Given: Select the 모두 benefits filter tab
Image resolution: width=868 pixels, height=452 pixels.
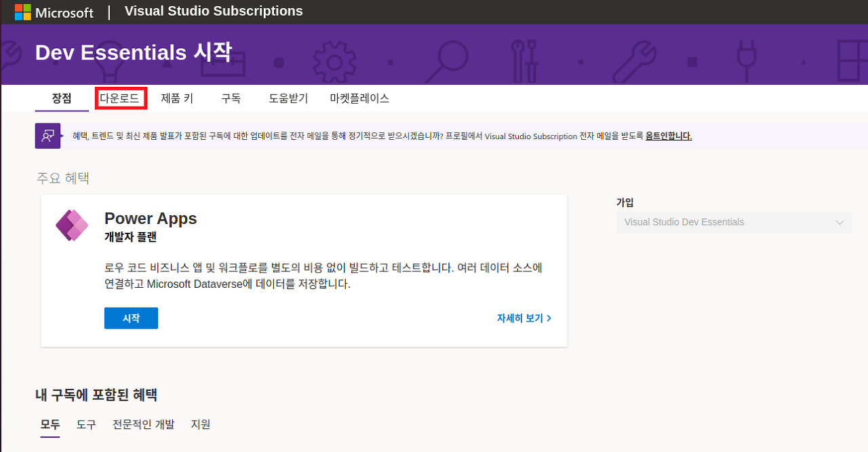Looking at the screenshot, I should (50, 425).
